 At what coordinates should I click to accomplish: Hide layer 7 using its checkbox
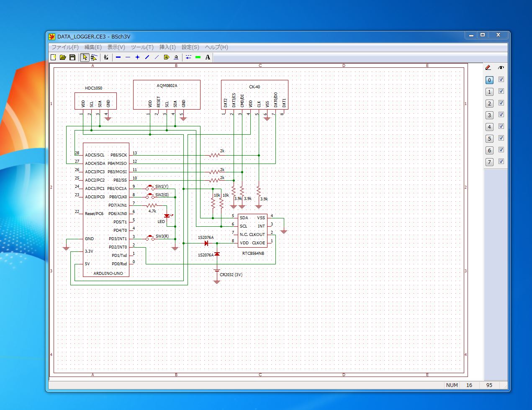[501, 161]
